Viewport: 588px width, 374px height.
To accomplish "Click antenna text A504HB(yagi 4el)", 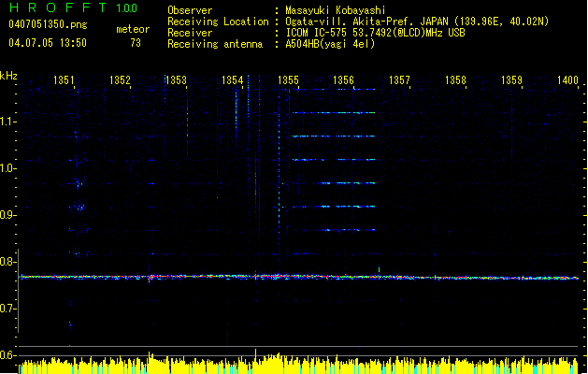I will tap(330, 44).
